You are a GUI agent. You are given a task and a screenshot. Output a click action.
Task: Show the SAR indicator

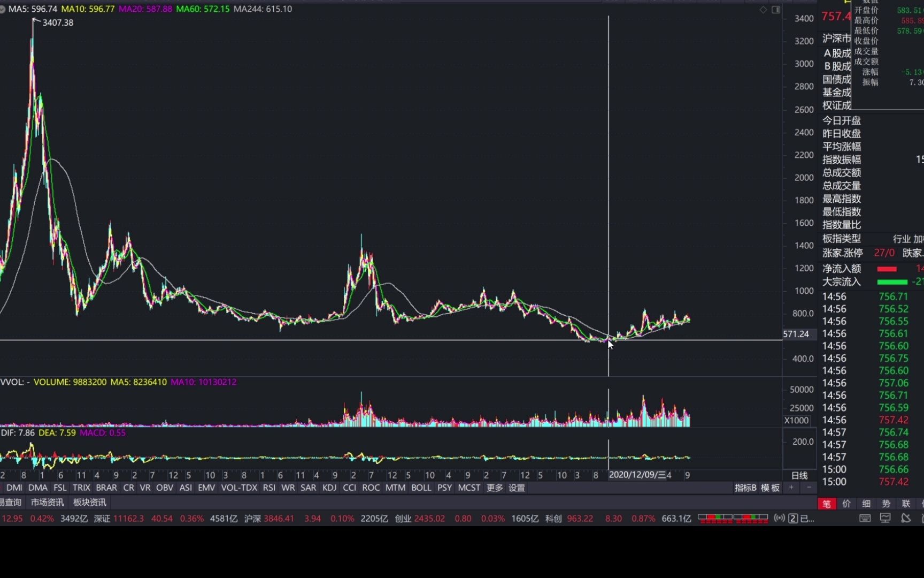[308, 488]
